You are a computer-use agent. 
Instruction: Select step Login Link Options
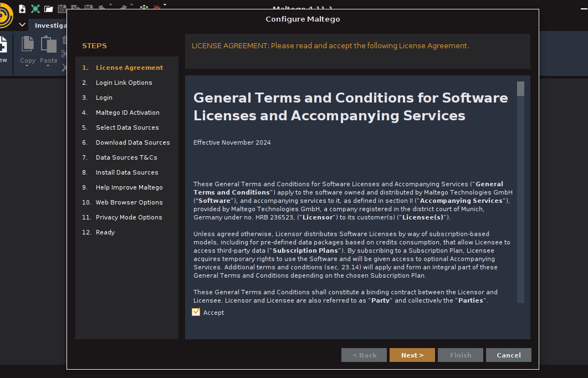(117, 83)
